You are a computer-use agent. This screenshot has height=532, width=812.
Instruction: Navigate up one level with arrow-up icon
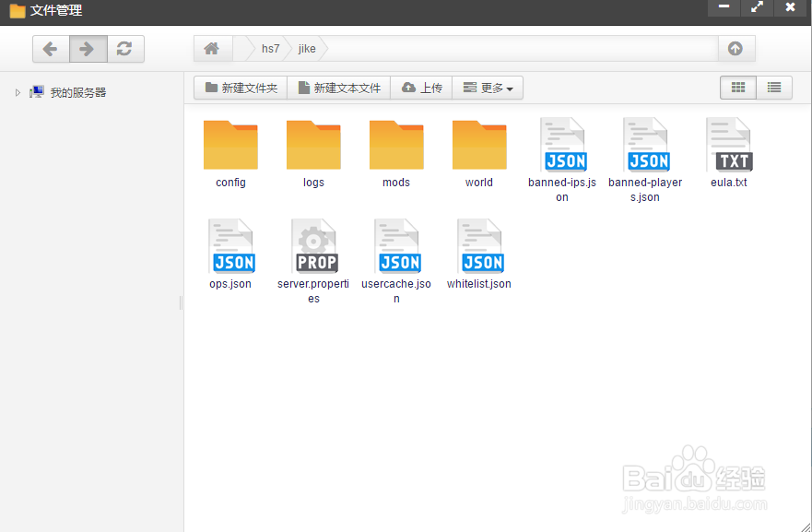click(x=736, y=49)
